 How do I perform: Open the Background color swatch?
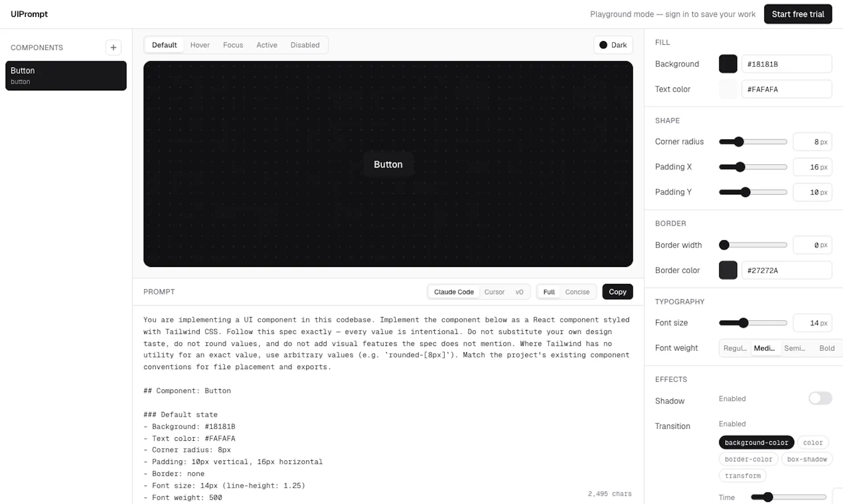pyautogui.click(x=728, y=64)
